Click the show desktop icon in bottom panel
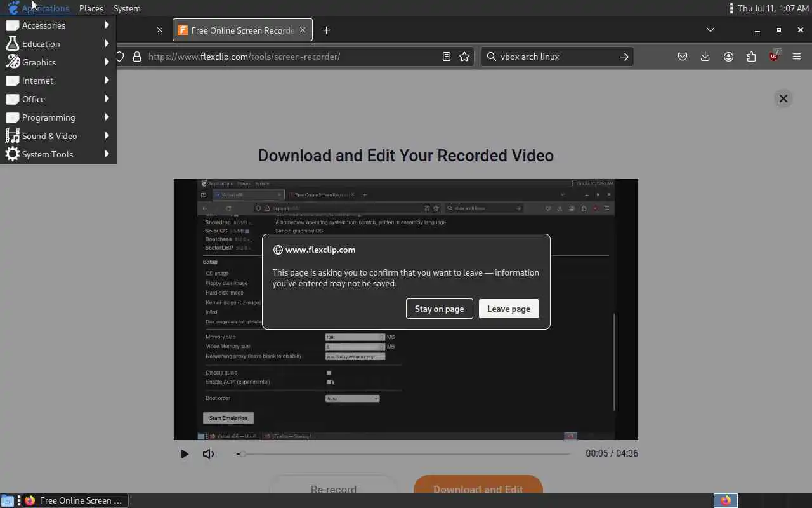 (7, 500)
